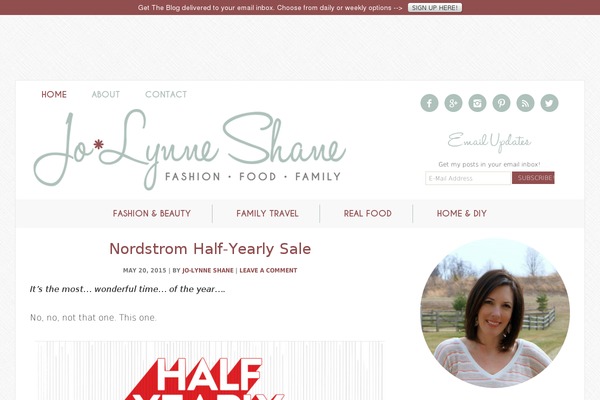Click the SIGN UP HERE! button
Image resolution: width=600 pixels, height=400 pixels.
pos(435,8)
